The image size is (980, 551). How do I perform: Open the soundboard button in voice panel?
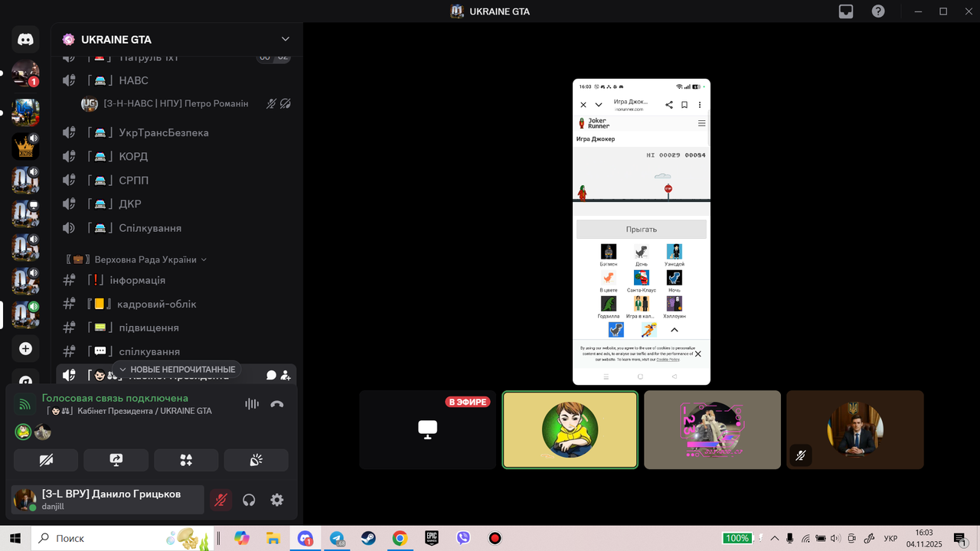coord(256,460)
